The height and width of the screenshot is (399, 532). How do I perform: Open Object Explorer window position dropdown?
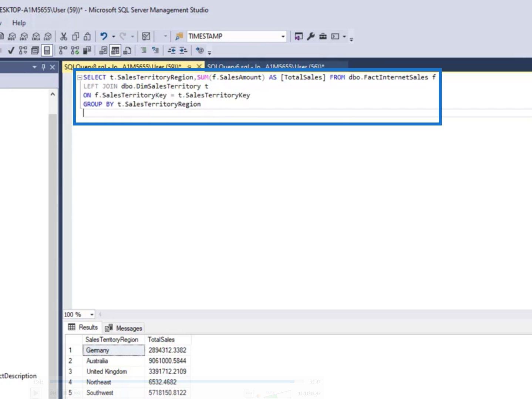coord(34,67)
